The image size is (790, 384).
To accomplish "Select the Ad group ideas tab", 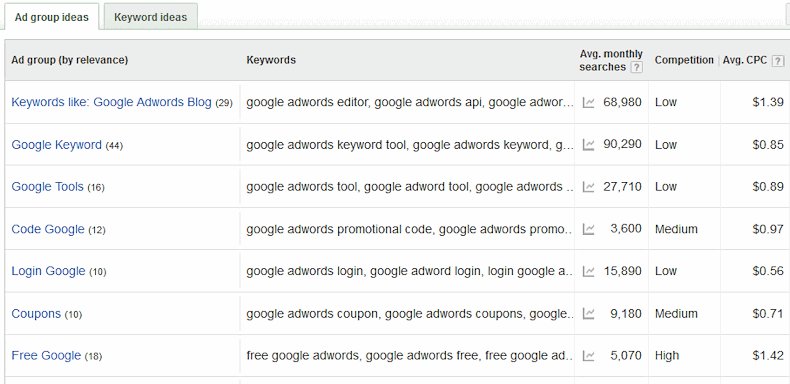I will (51, 17).
